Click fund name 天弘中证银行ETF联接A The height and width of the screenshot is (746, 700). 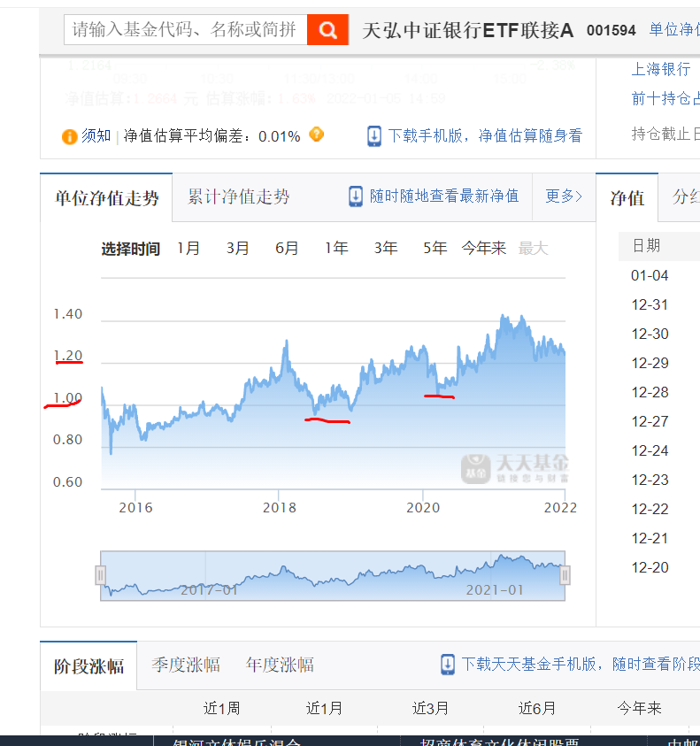click(468, 30)
